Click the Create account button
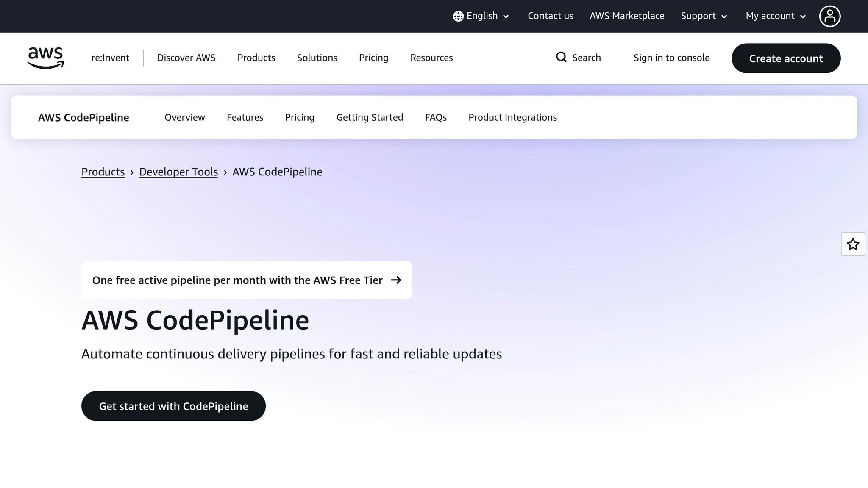 [786, 58]
